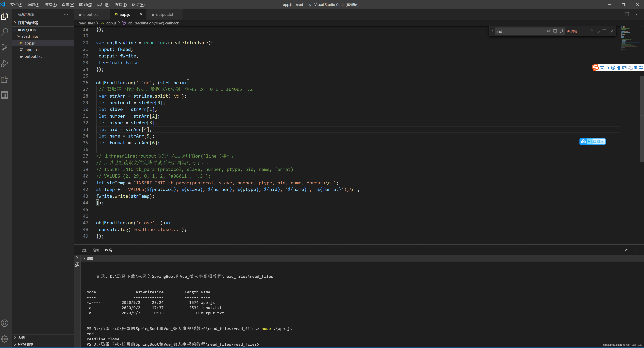This screenshot has width=644, height=348.
Task: Click the next match arrow in find widget
Action: pyautogui.click(x=598, y=31)
